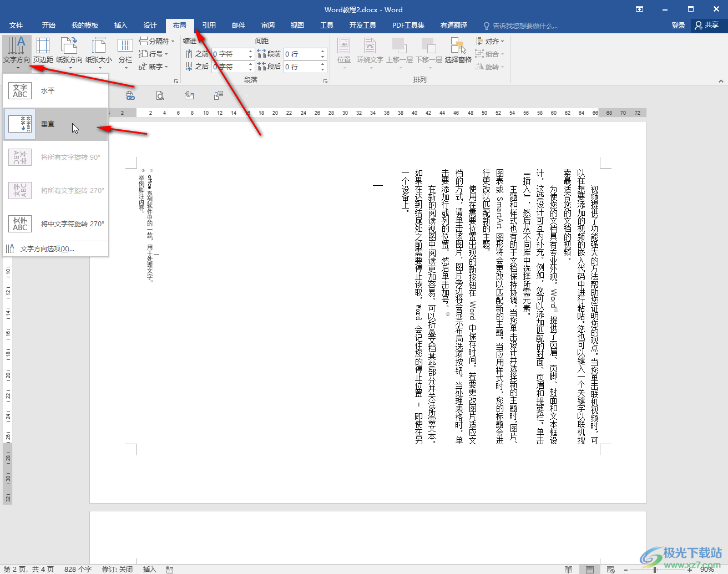Collapse the ribbon with the chevron arrow
Image resolution: width=728 pixels, height=574 pixels.
(721, 81)
